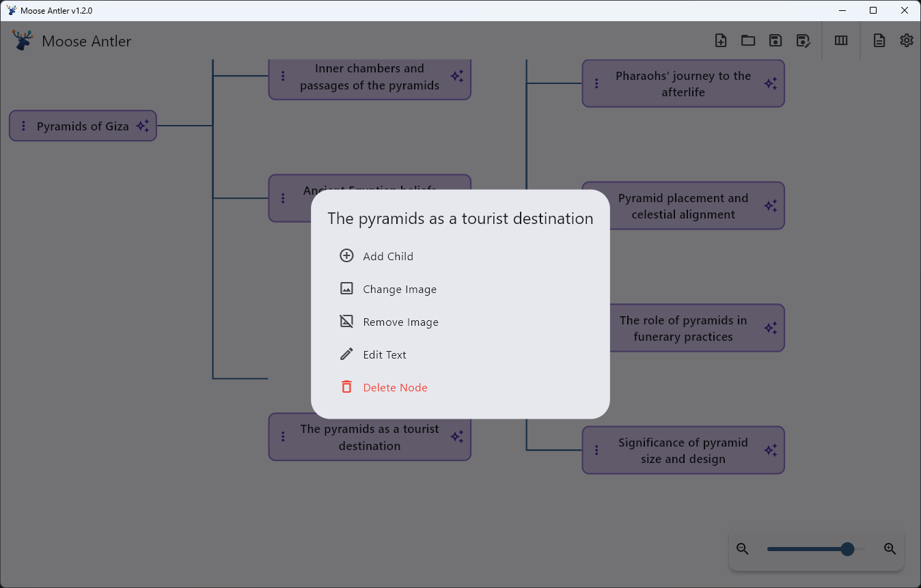Maximize the Moose Antler window
The image size is (921, 588).
pyautogui.click(x=873, y=10)
